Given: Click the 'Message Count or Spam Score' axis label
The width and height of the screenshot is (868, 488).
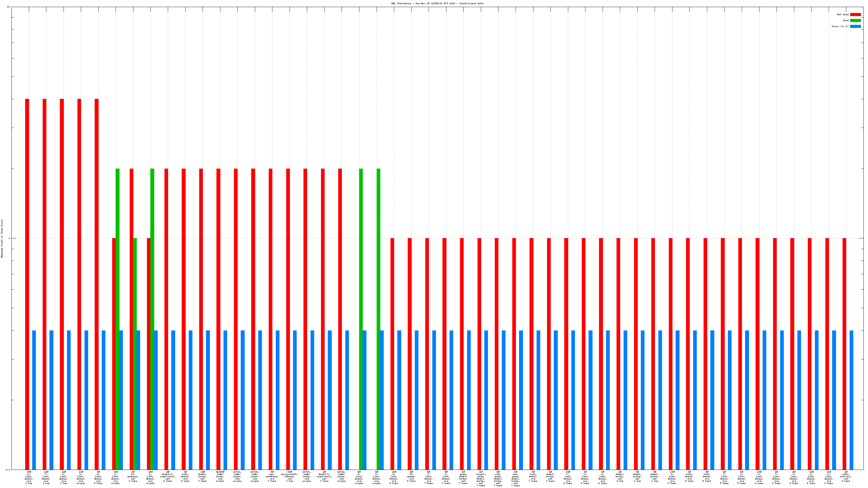Looking at the screenshot, I should coord(2,238).
